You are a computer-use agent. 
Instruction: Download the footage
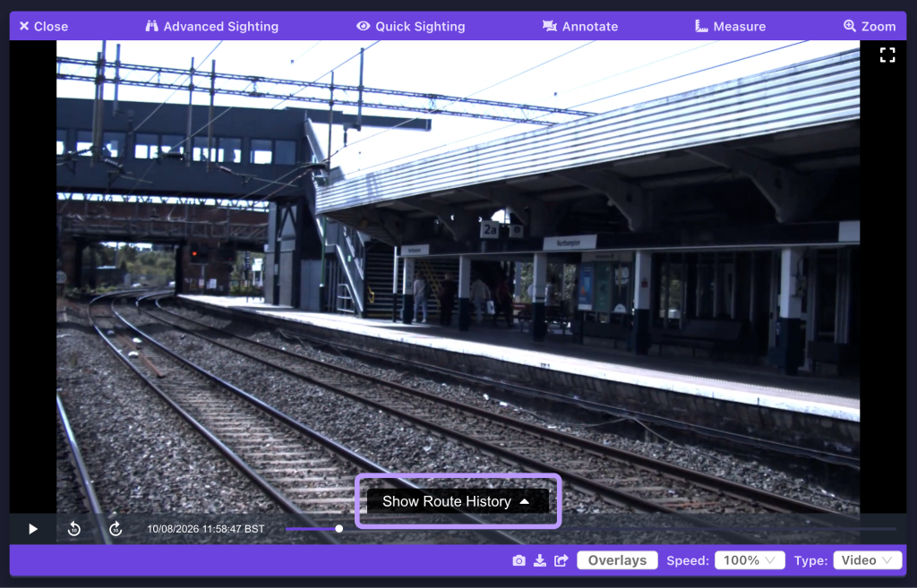[540, 560]
